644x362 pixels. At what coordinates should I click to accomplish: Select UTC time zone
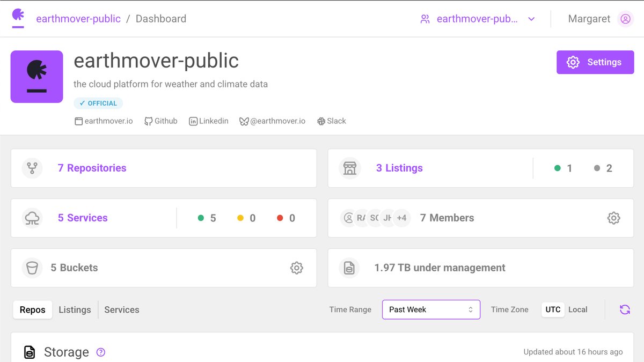pyautogui.click(x=552, y=309)
